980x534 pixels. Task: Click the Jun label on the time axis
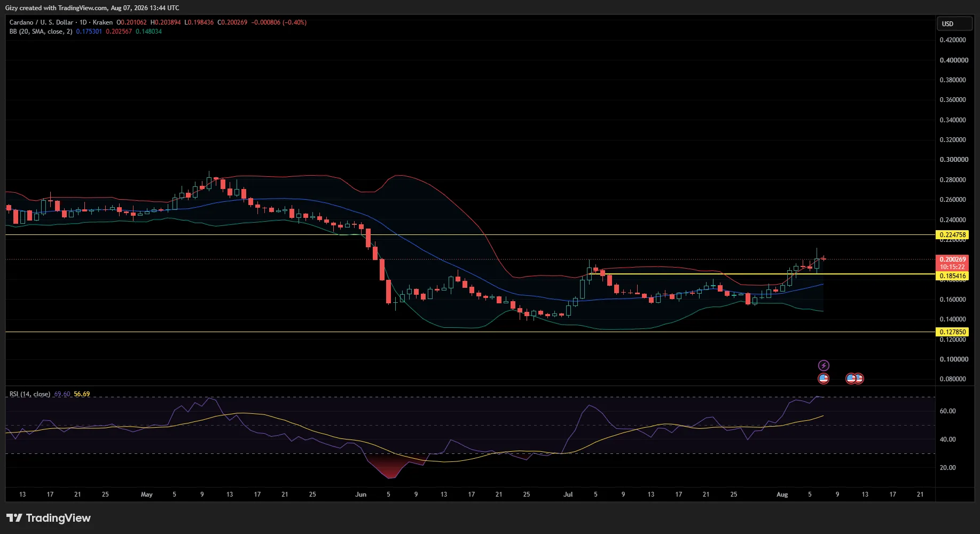click(x=361, y=494)
